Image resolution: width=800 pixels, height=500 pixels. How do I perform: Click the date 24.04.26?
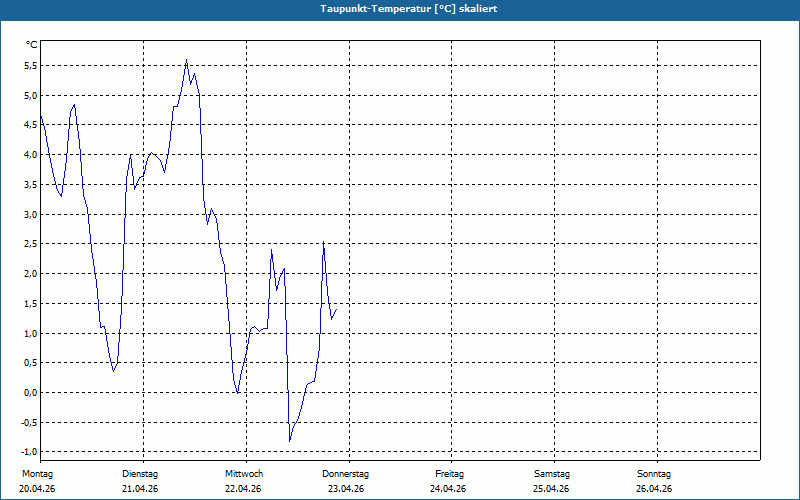coord(448,489)
